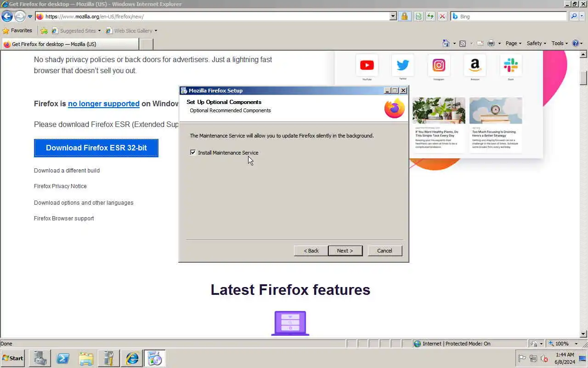Open Web Slice Gallery favorites item
Image resolution: width=588 pixels, height=368 pixels.
[x=132, y=31]
